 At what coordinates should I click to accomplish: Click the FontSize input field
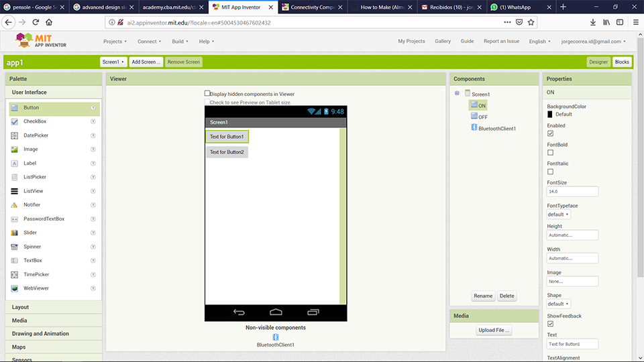tap(572, 191)
